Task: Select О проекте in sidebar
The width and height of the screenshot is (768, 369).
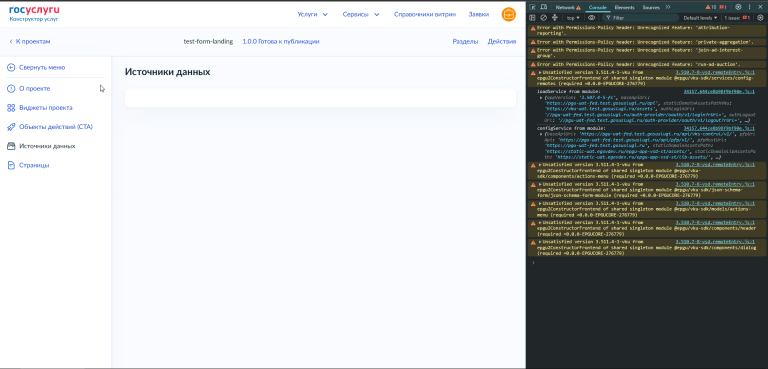Action: click(x=34, y=89)
